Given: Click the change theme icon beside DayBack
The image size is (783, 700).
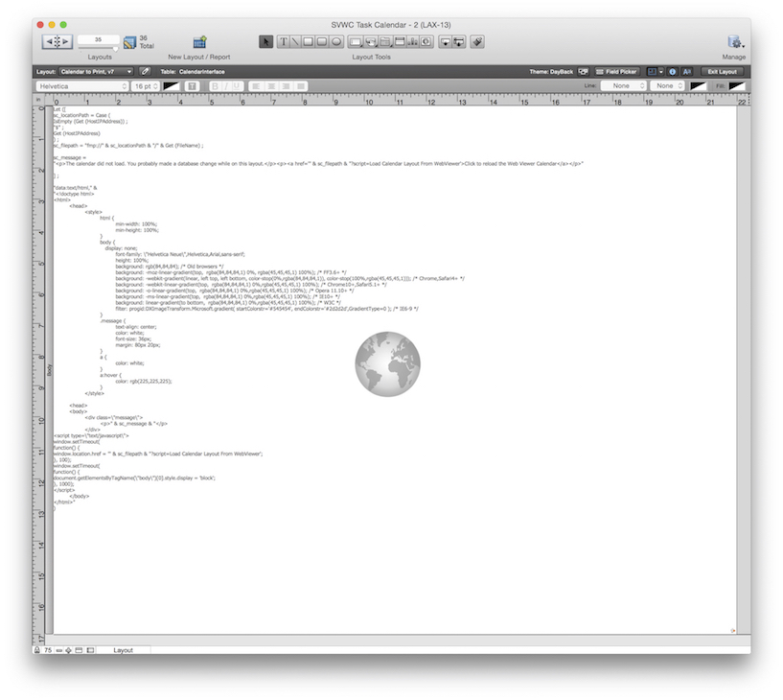Looking at the screenshot, I should pyautogui.click(x=583, y=72).
